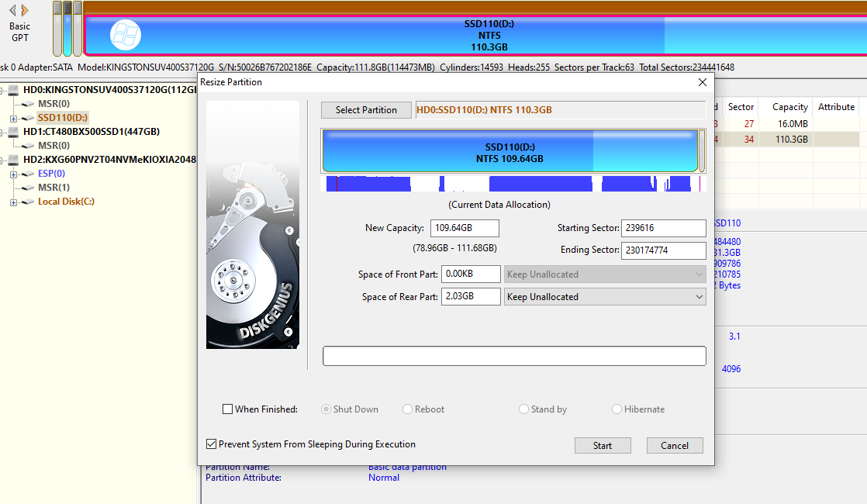Collapse the HD0 KINGSTON disk node
Screen dimensions: 867x504
click(2, 90)
